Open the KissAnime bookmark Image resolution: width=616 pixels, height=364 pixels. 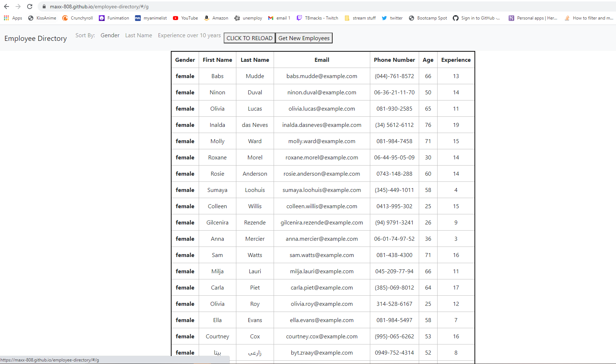(42, 18)
